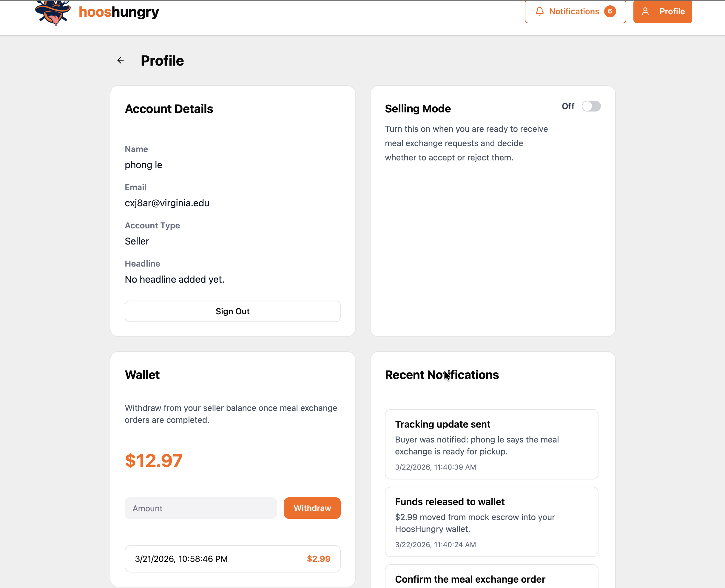The height and width of the screenshot is (588, 725).
Task: Click the Off label beside Selling Mode
Action: tap(568, 106)
